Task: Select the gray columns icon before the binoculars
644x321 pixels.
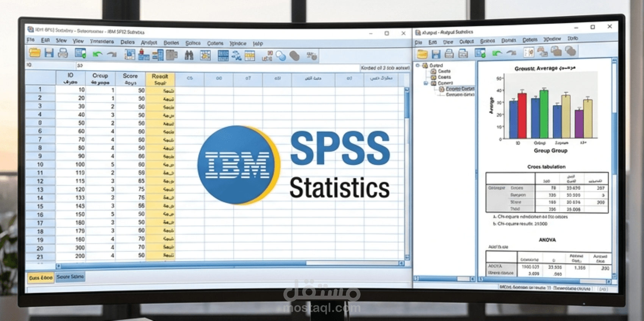Action: pos(172,55)
